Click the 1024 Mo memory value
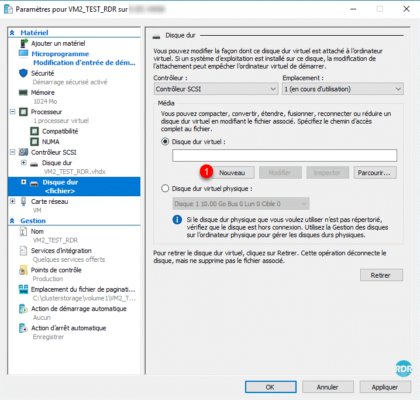The height and width of the screenshot is (400, 420). [x=45, y=101]
